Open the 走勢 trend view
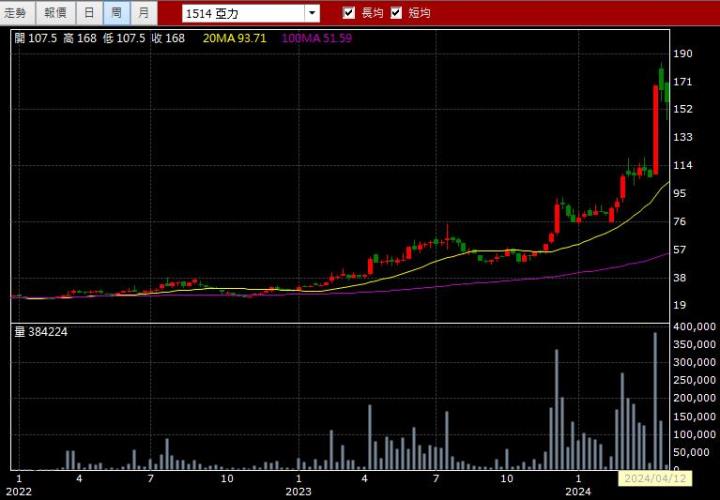Screen dimensions: 720x500 [x=18, y=13]
